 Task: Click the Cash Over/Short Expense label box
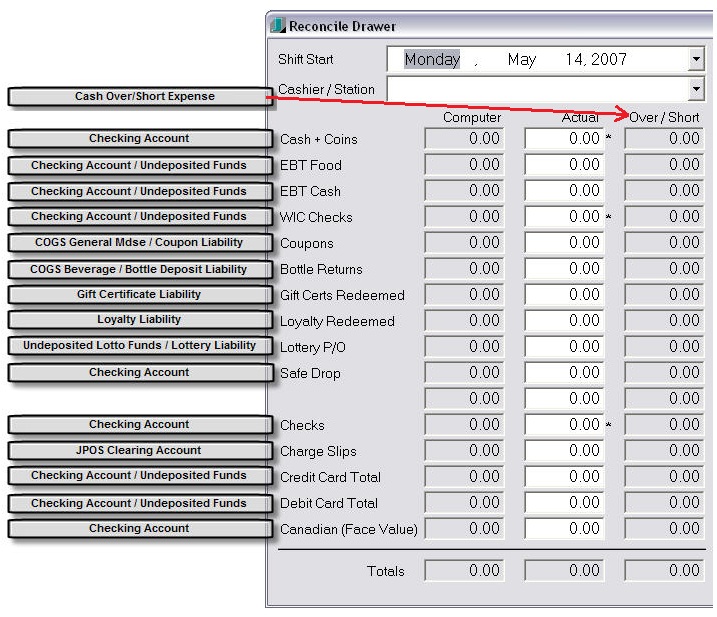[x=140, y=97]
